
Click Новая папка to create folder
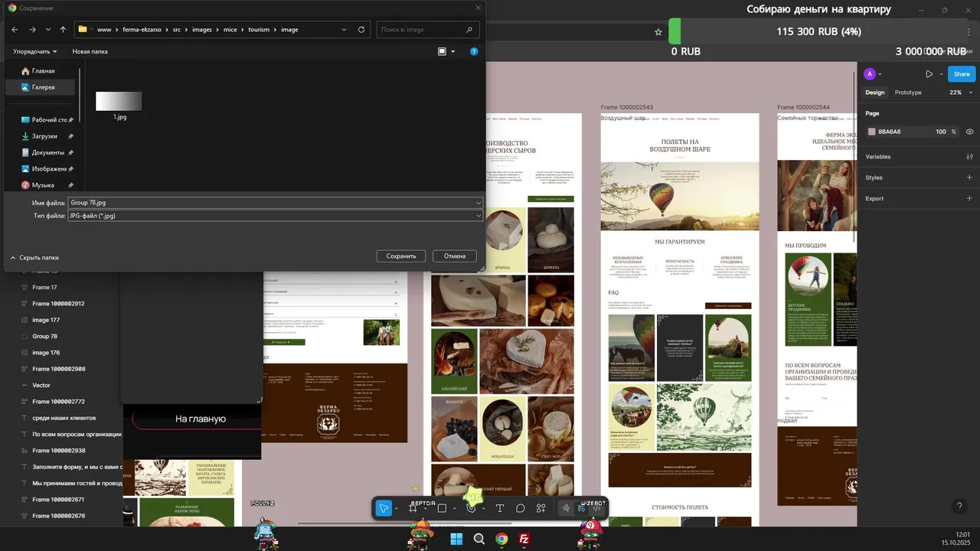click(90, 51)
